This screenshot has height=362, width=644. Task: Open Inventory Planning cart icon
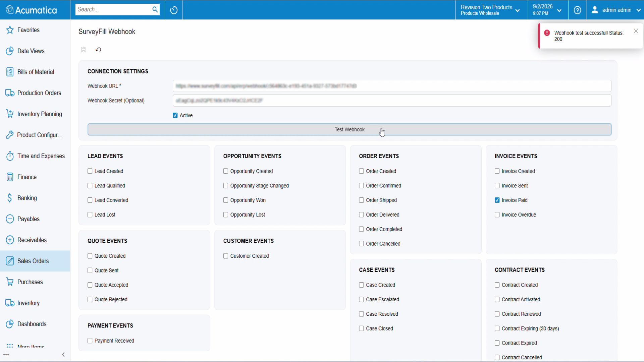tap(10, 114)
